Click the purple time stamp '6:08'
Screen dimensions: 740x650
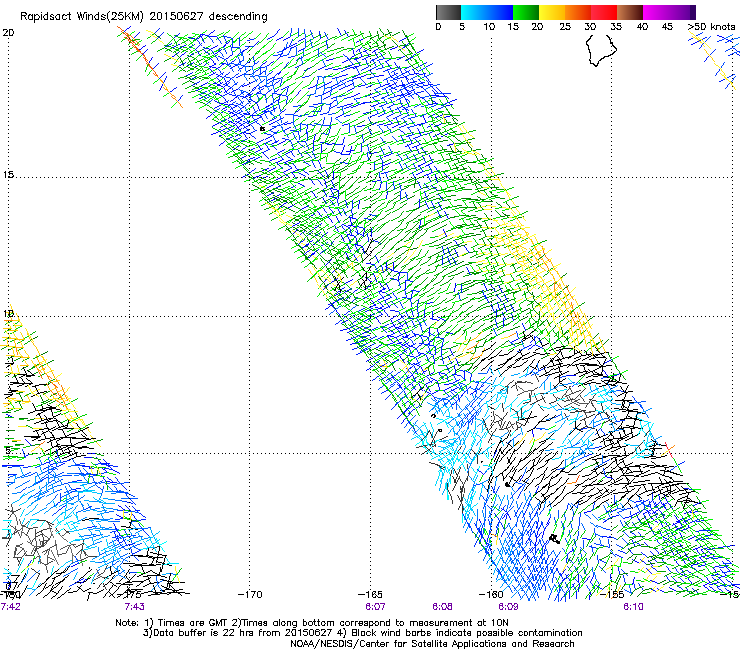pyautogui.click(x=442, y=607)
